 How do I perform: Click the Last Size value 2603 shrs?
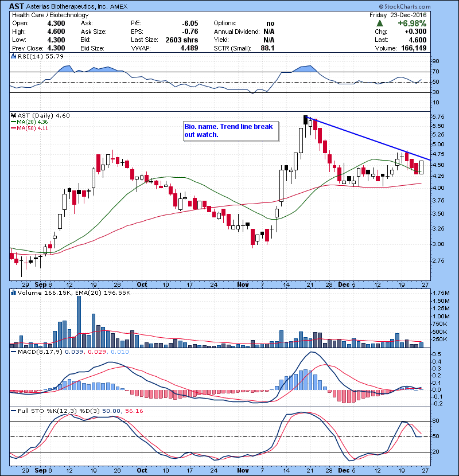pyautogui.click(x=182, y=40)
